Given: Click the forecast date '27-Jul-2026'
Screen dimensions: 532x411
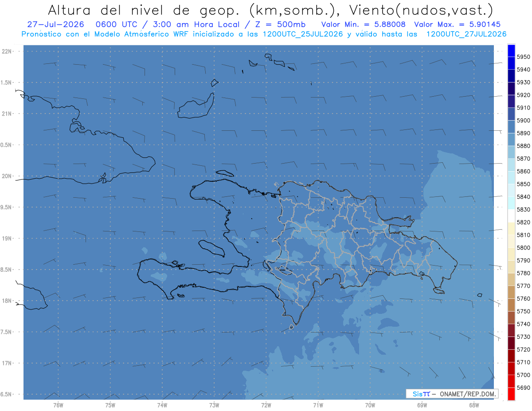Looking at the screenshot, I should click(x=55, y=24).
